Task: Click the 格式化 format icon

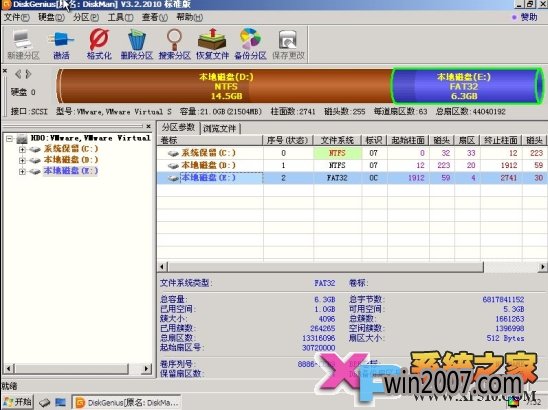Action: (x=99, y=44)
